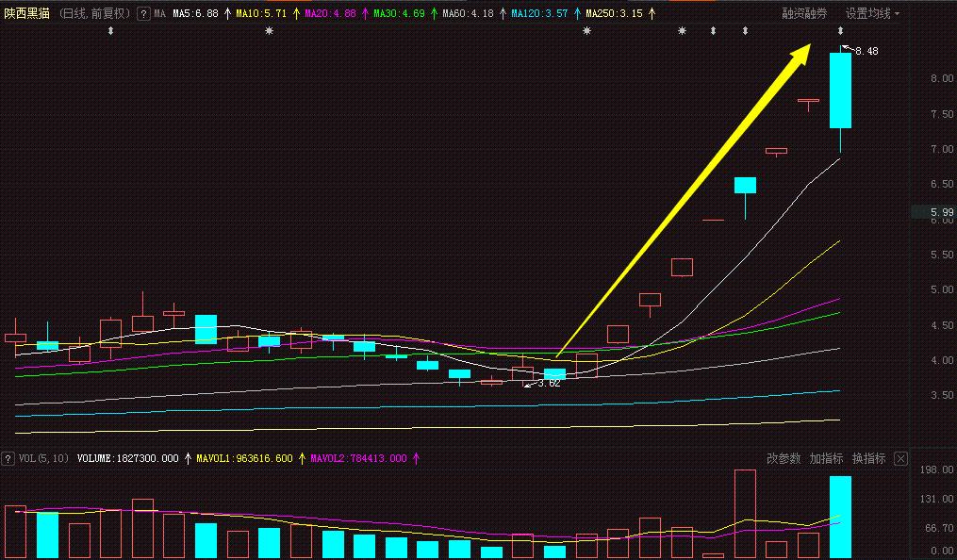Click the tallest red volume bar

[745, 514]
